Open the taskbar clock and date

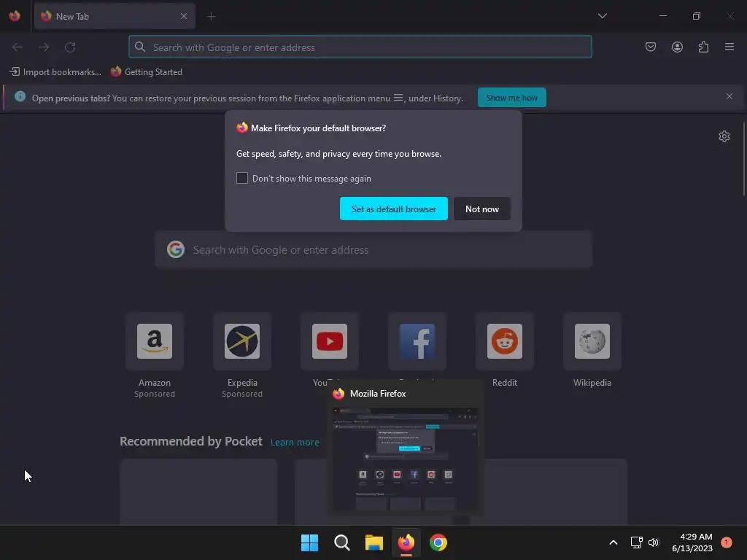pyautogui.click(x=692, y=542)
